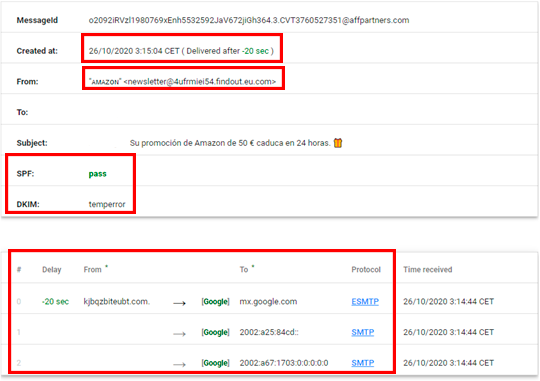The image size is (540, 381).
Task: Click the # column header
Action: click(19, 270)
